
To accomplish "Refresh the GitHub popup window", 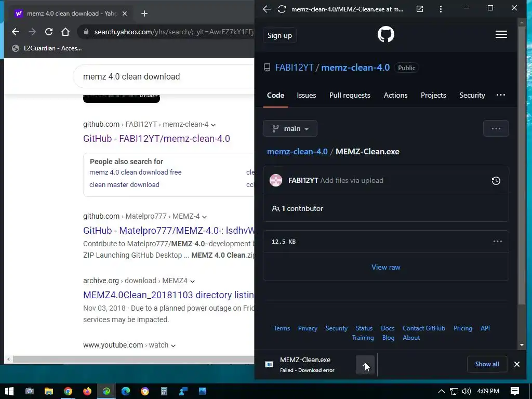I will pos(282,9).
